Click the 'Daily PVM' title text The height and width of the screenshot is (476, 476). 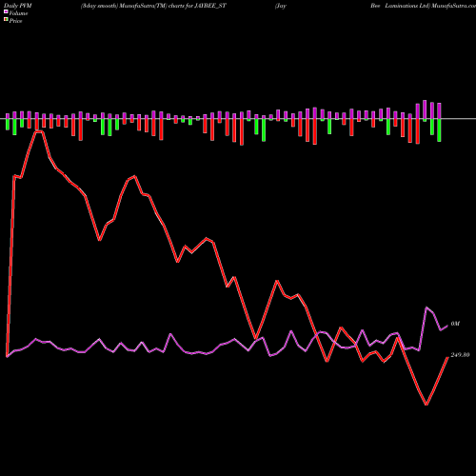click(18, 6)
